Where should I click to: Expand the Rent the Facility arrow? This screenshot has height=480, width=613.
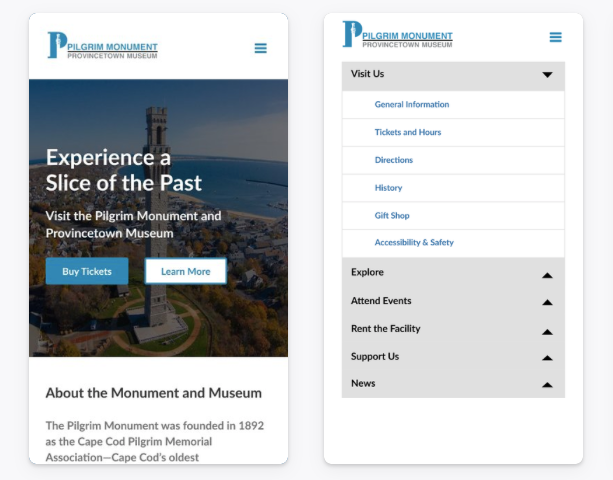547,332
